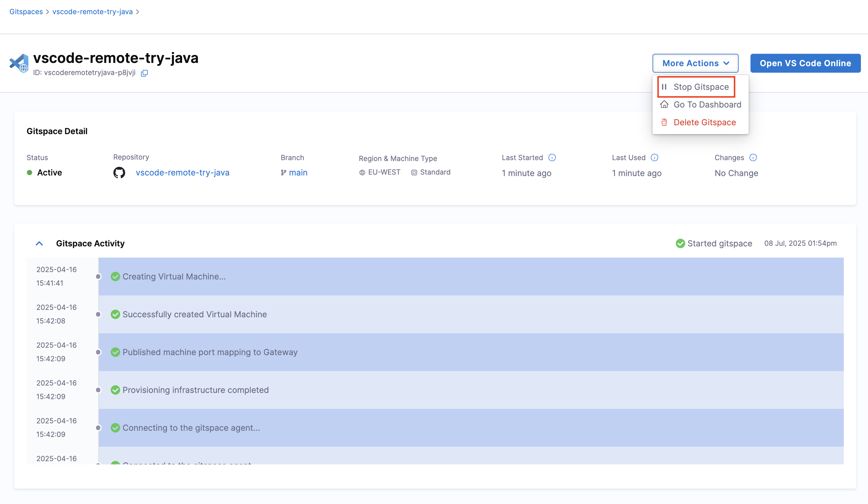The image size is (868, 504).
Task: Click the GitHub repository icon
Action: point(119,173)
